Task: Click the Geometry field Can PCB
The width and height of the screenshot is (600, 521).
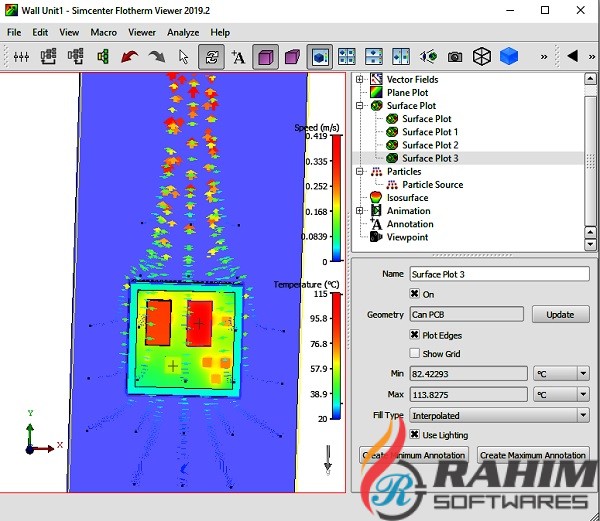Action: [466, 314]
